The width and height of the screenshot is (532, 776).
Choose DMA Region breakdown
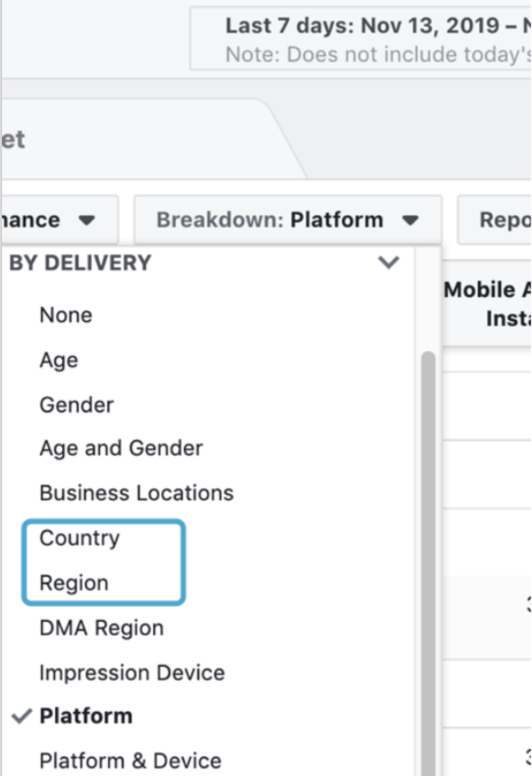click(102, 628)
